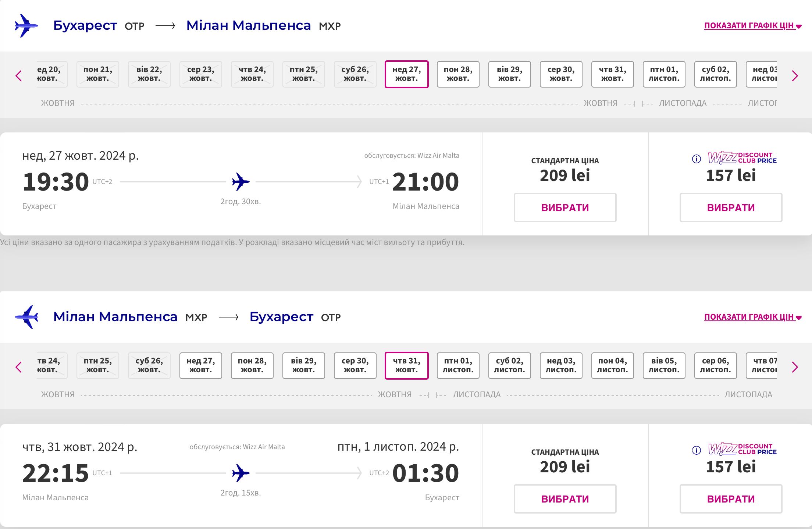
Task: Select return date нед 27 жовт.
Action: pyautogui.click(x=201, y=366)
